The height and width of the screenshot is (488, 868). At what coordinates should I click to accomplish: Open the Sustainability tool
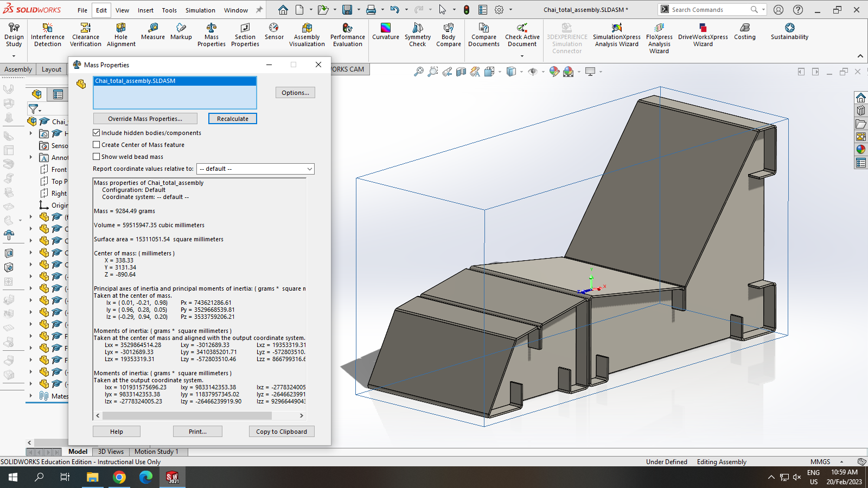(x=789, y=31)
